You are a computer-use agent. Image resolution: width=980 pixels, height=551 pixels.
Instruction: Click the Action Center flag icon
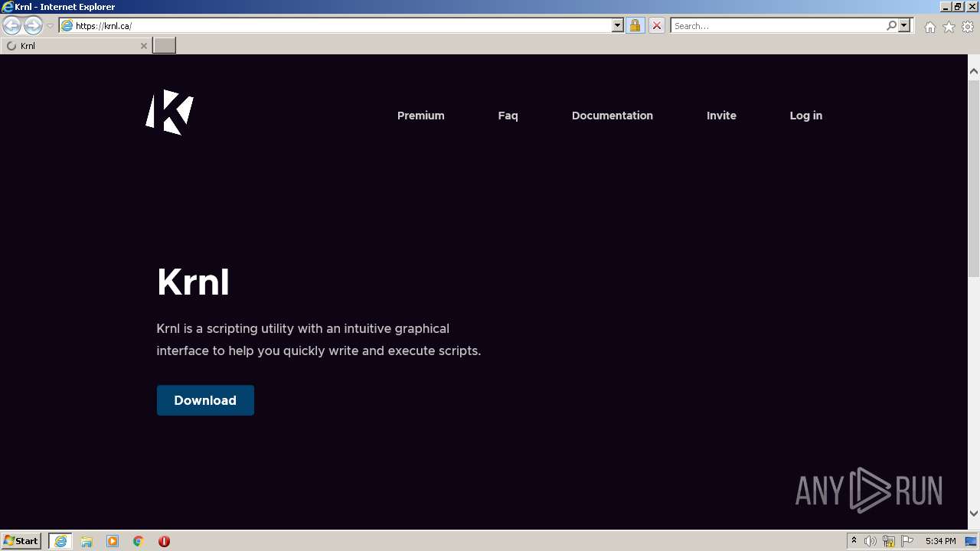coord(907,541)
